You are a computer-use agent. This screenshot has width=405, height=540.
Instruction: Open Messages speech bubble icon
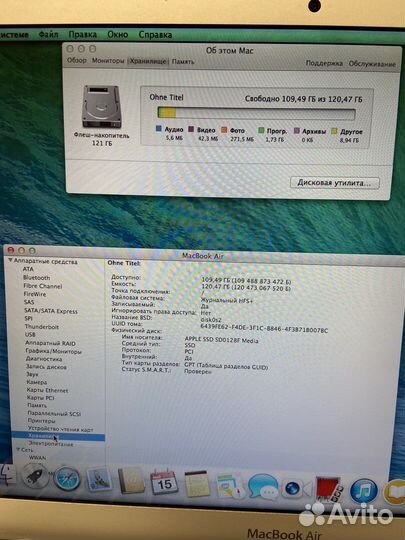click(x=263, y=486)
